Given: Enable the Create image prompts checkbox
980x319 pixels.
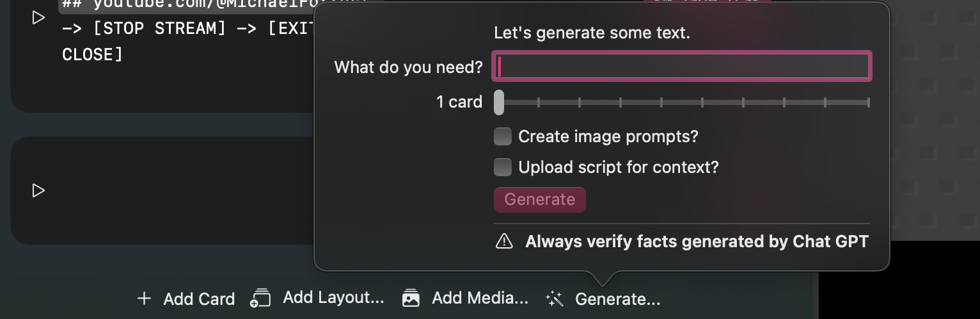Looking at the screenshot, I should 503,136.
